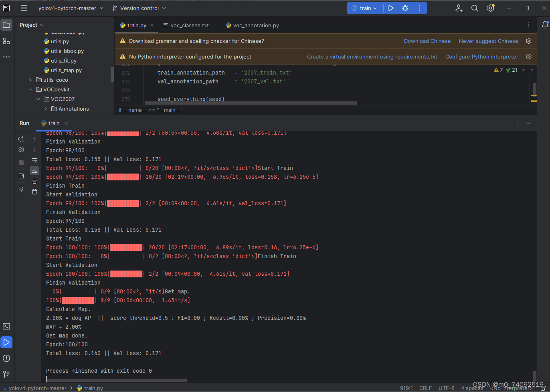This screenshot has height=392, width=550.
Task: Open the Project tool window icon
Action: pos(6,25)
